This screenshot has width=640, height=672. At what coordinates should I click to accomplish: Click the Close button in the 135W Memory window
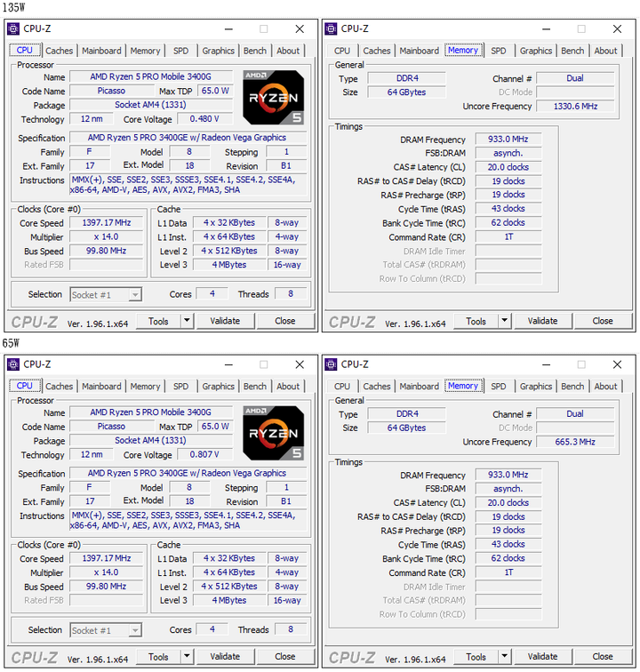(603, 321)
